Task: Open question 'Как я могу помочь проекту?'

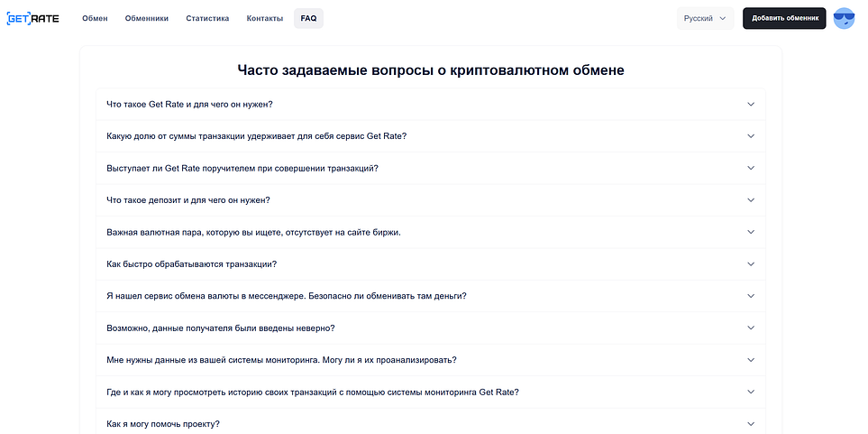Action: [x=163, y=424]
